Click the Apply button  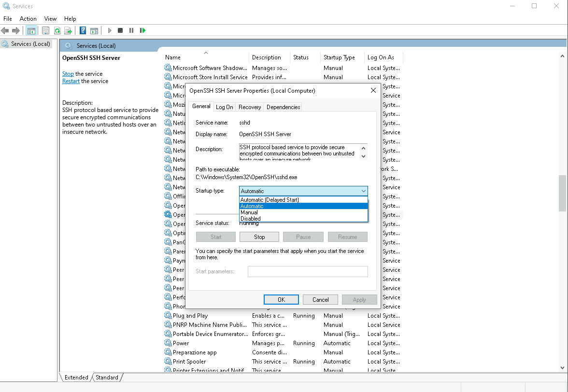click(359, 300)
